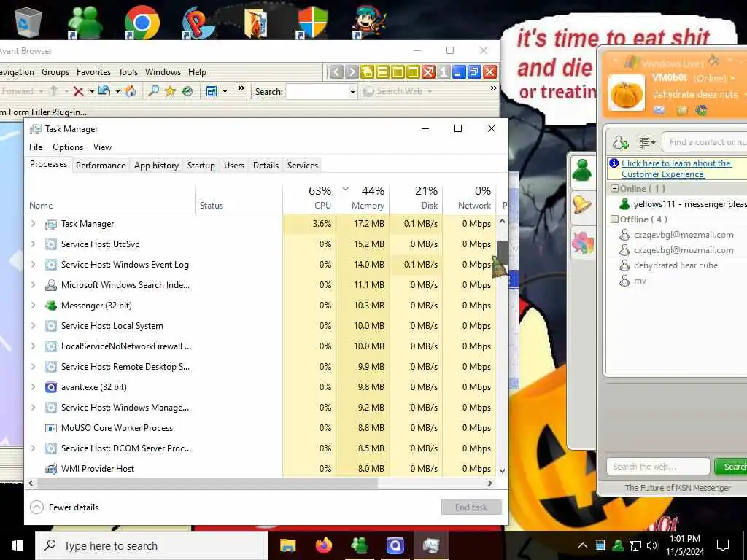Select the WMI Provider Host process row
Image resolution: width=747 pixels, height=560 pixels.
coord(260,469)
